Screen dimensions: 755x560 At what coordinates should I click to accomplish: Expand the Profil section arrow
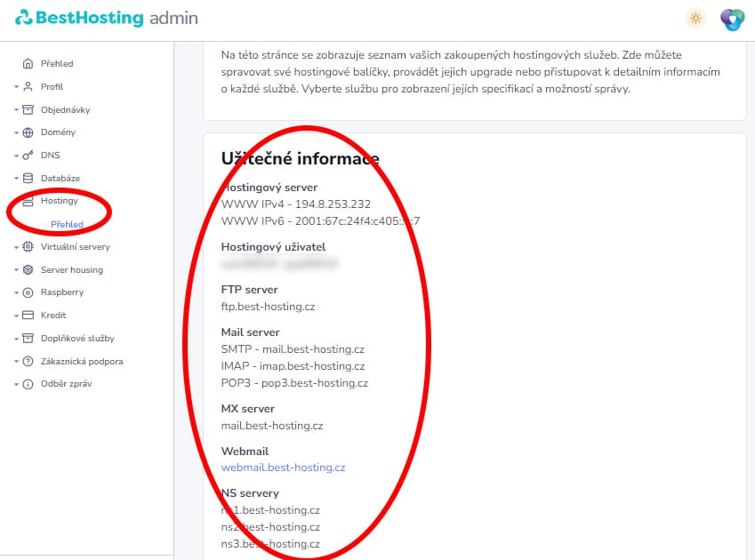[x=16, y=87]
